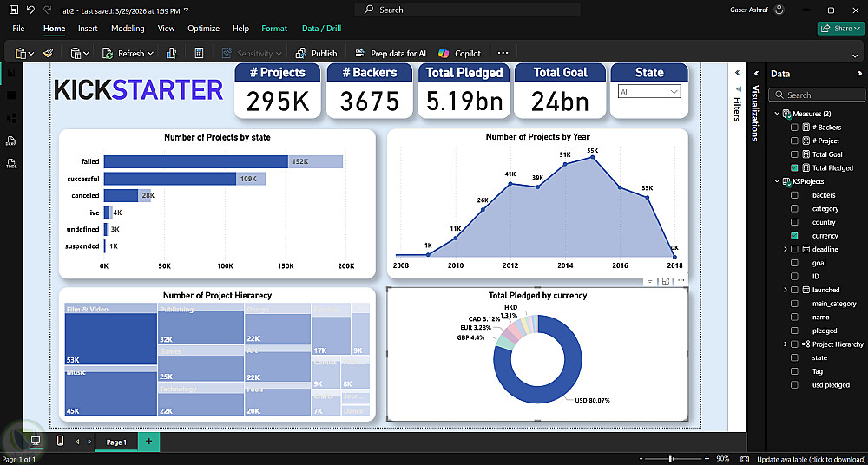
Task: Open the File menu
Action: click(18, 29)
